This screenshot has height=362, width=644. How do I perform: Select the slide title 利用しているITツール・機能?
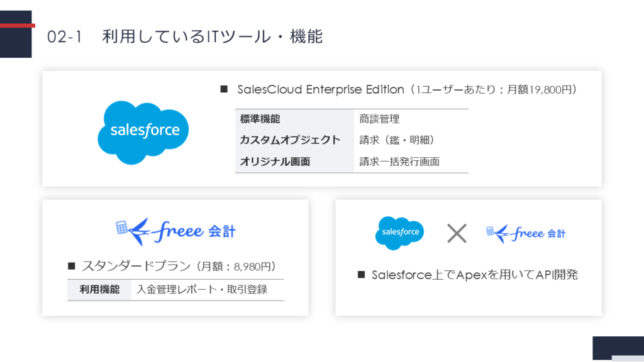pyautogui.click(x=212, y=37)
